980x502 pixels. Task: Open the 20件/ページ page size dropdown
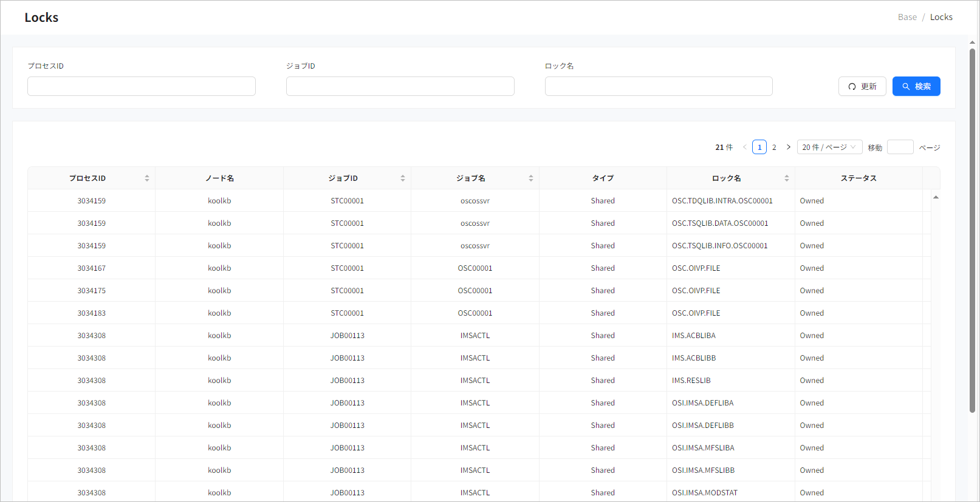[829, 148]
